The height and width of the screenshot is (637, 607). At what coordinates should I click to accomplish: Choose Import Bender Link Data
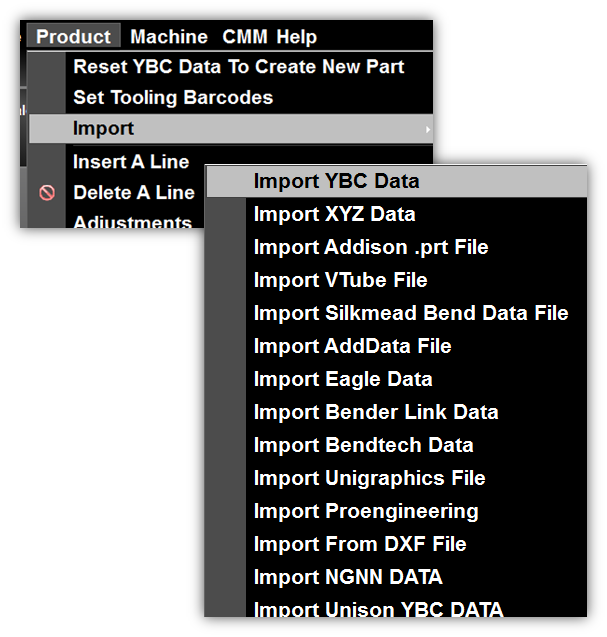(x=375, y=412)
